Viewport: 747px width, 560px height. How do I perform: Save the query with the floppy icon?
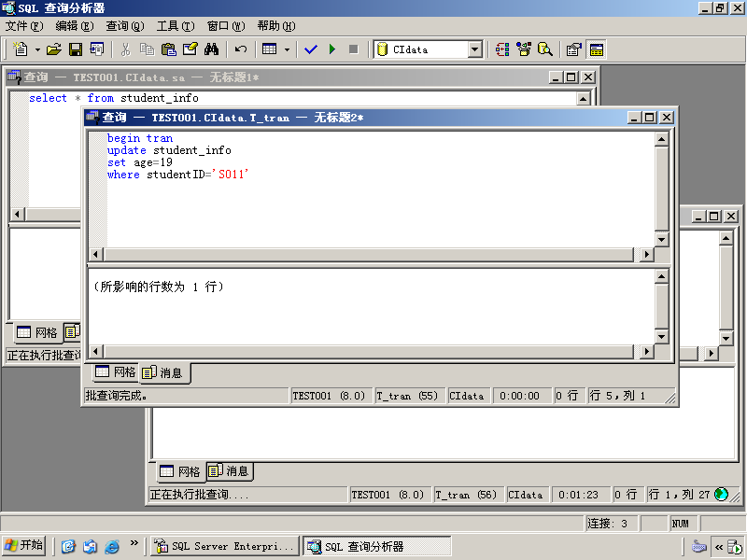click(x=76, y=49)
